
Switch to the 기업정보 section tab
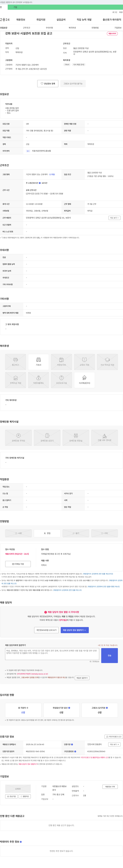click(118, 28)
